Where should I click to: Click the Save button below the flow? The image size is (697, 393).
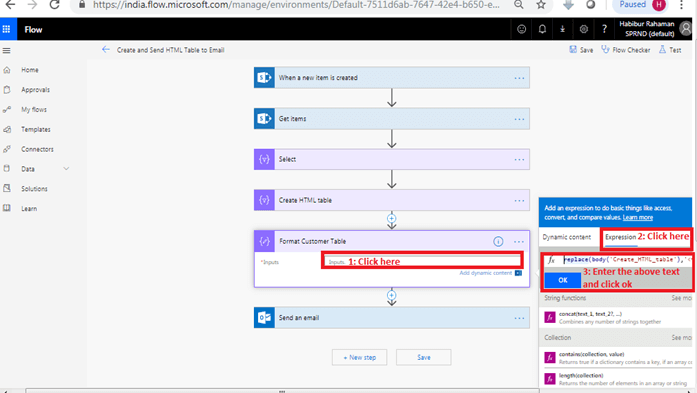point(424,357)
